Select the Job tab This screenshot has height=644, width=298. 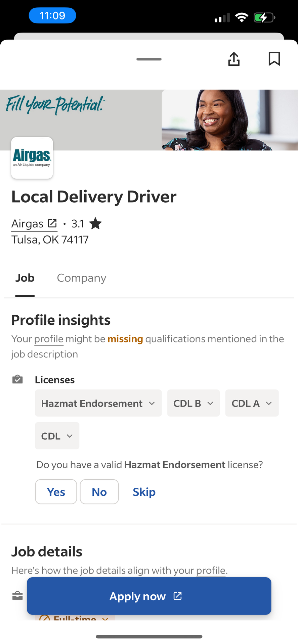tap(25, 278)
